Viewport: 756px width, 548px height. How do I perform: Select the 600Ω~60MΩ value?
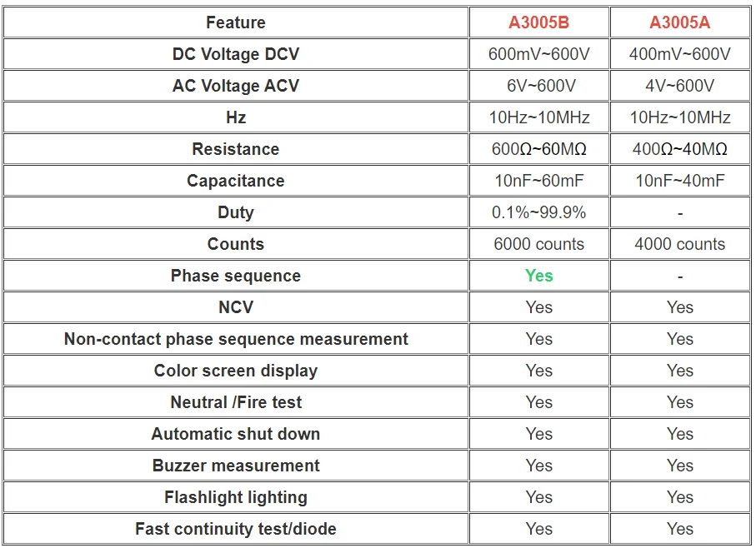pos(538,149)
